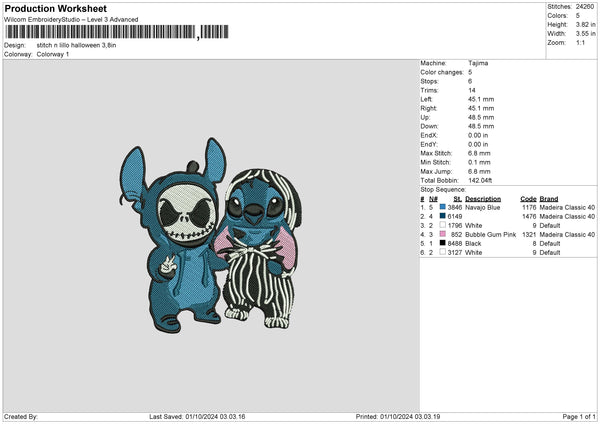This screenshot has height=424, width=600.
Task: Click the Height value 3.82 in
Action: coord(585,24)
